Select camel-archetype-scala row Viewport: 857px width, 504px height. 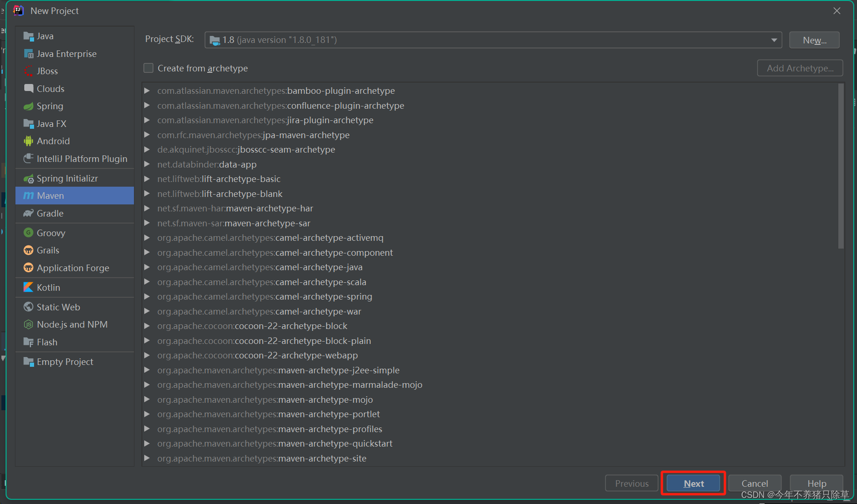[x=490, y=282]
